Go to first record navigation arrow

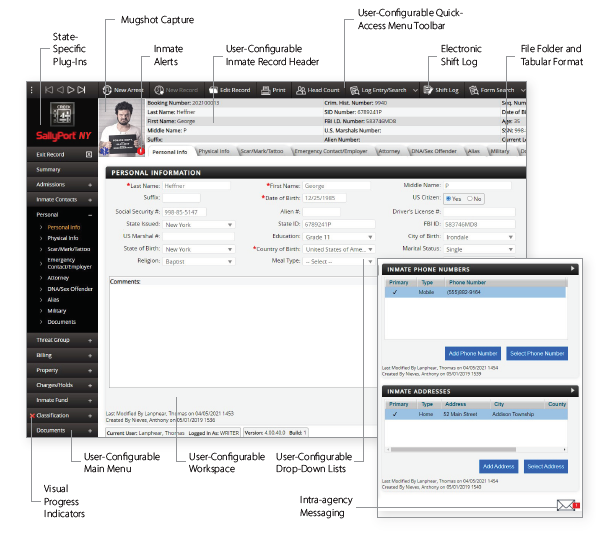click(x=49, y=90)
